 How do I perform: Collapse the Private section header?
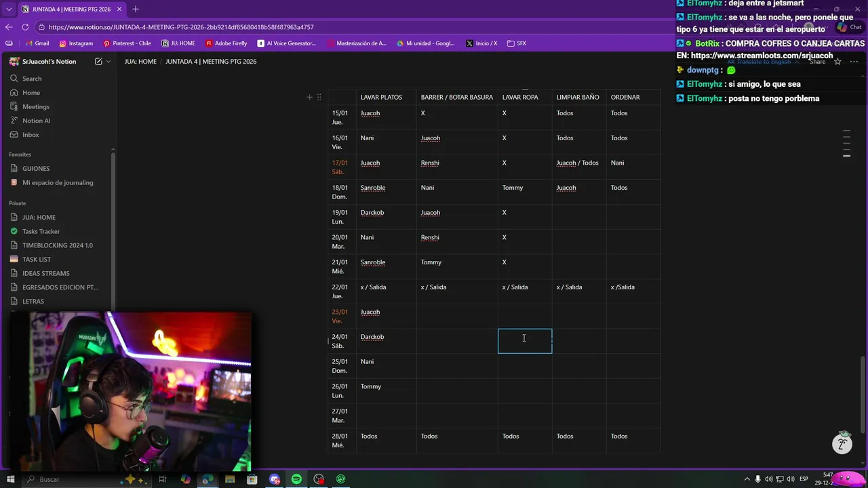18,203
